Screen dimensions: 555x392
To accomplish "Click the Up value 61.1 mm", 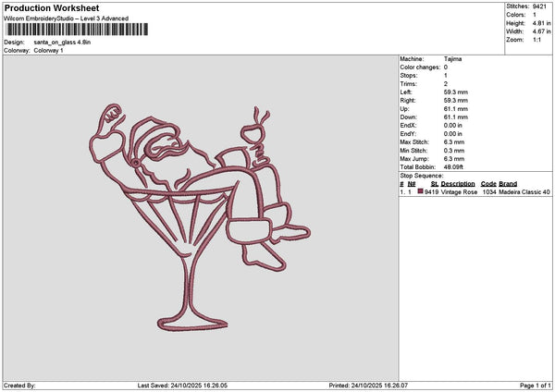I will [x=455, y=109].
